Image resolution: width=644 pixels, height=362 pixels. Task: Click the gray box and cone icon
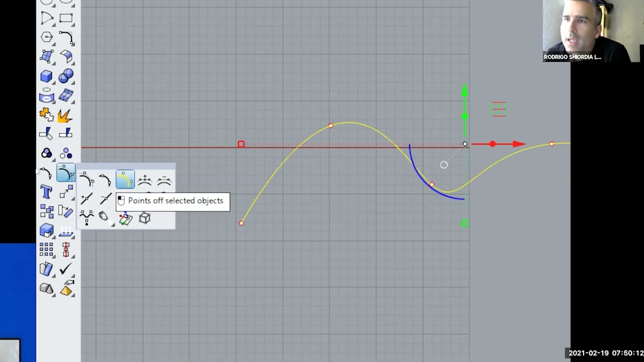click(x=47, y=288)
